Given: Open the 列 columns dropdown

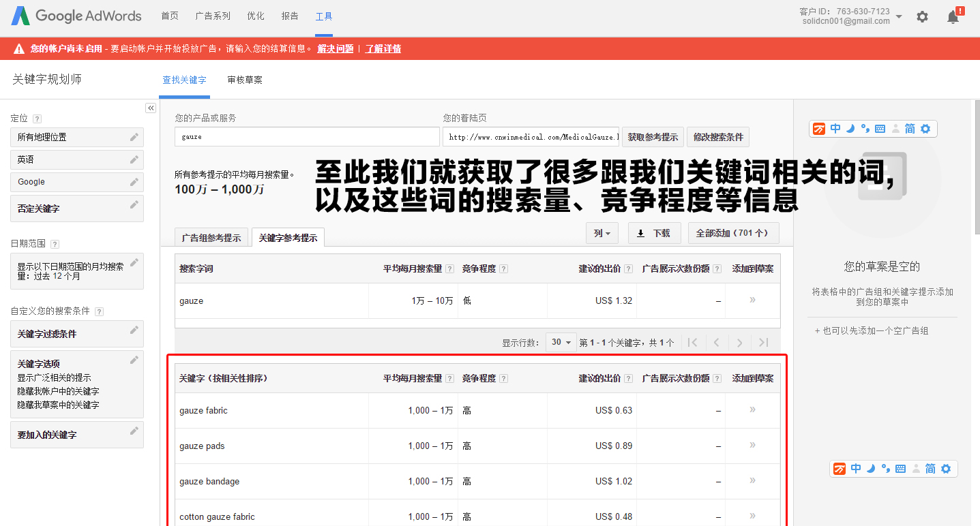Looking at the screenshot, I should 602,233.
